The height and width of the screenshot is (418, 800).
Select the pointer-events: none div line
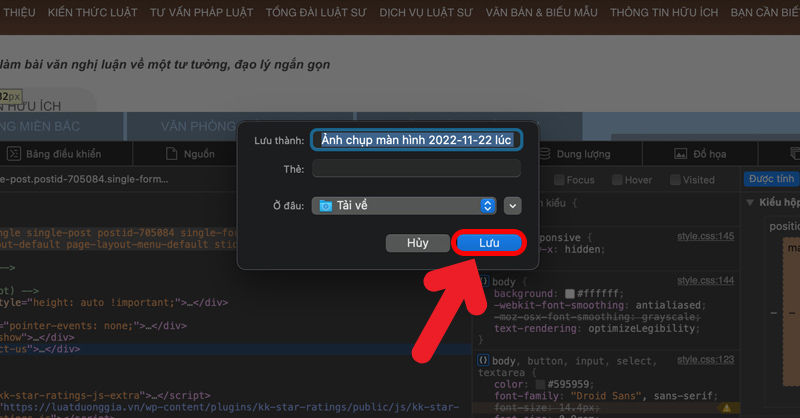pos(93,326)
